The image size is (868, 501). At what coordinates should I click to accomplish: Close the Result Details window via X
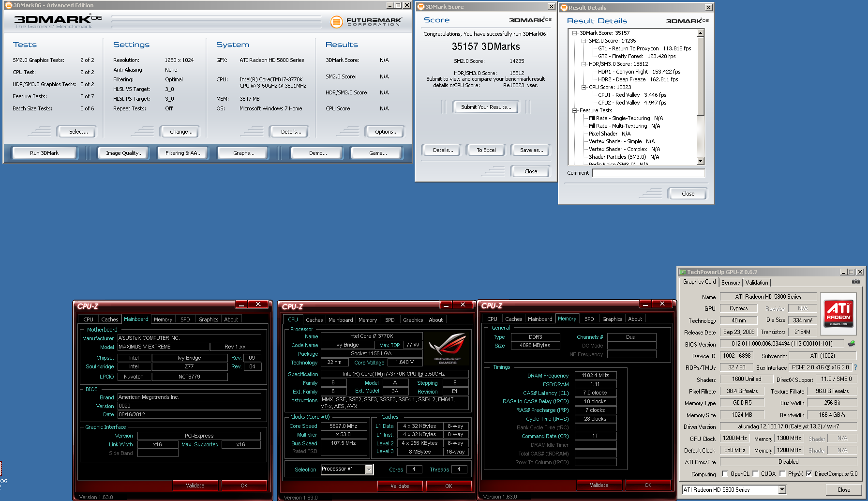click(x=709, y=8)
